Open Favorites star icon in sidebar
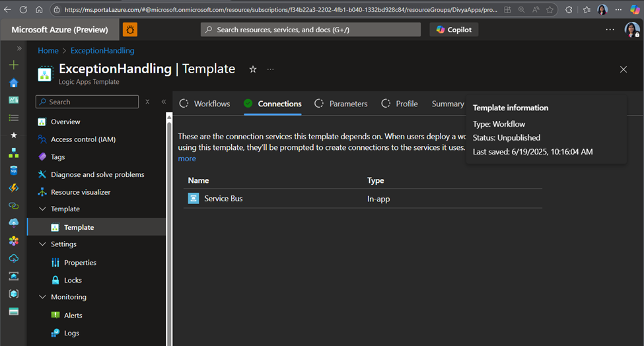Screen dimensions: 644x346 [x=14, y=135]
